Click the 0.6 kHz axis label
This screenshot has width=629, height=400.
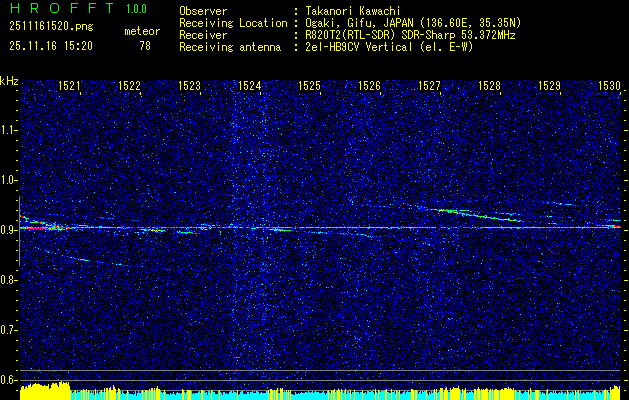[x=8, y=380]
